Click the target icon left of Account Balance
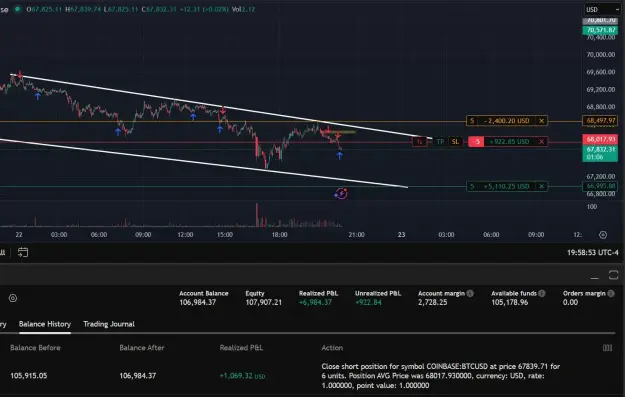Viewport: 625px width, 397px height. pos(13,298)
